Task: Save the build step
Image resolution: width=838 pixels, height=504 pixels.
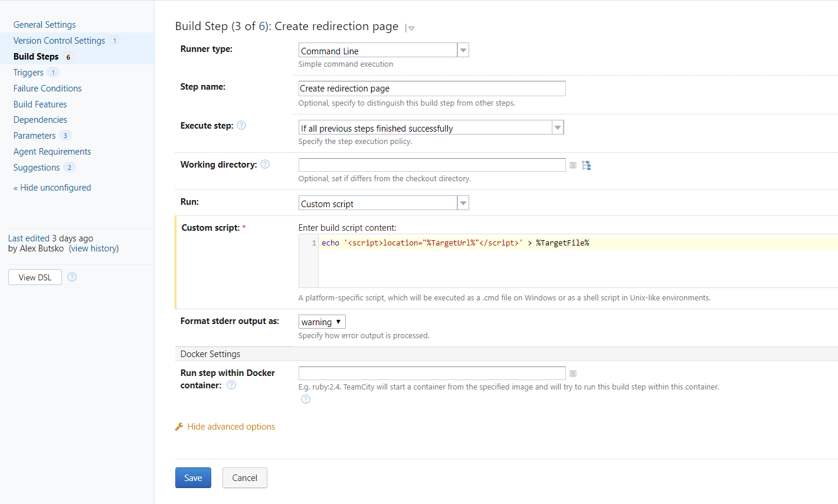Action: click(x=193, y=478)
